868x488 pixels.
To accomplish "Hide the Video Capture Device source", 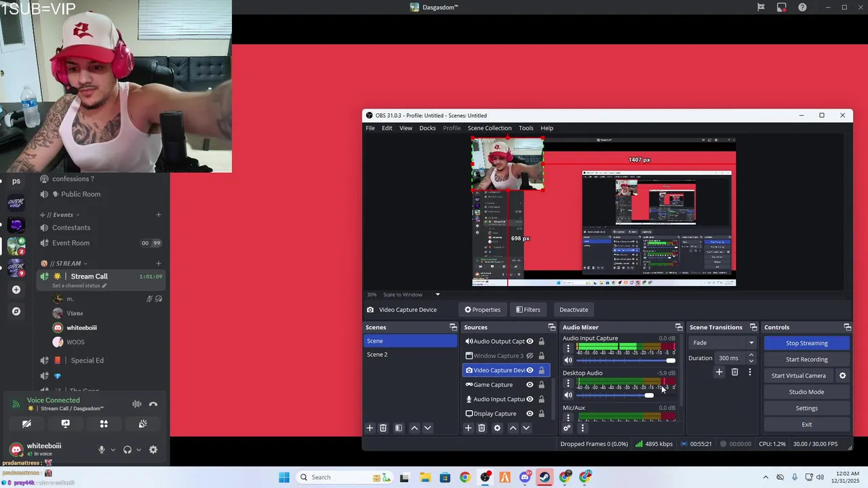I will [530, 370].
